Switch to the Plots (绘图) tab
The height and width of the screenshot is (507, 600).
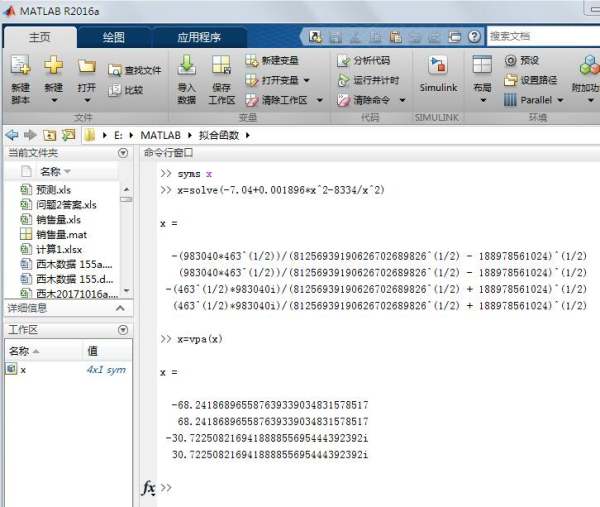(x=114, y=37)
